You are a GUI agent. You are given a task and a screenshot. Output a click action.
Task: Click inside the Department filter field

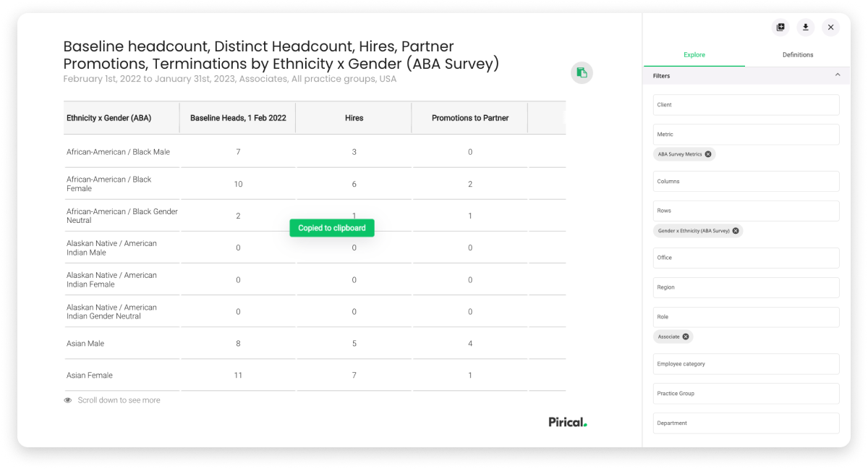tap(746, 423)
